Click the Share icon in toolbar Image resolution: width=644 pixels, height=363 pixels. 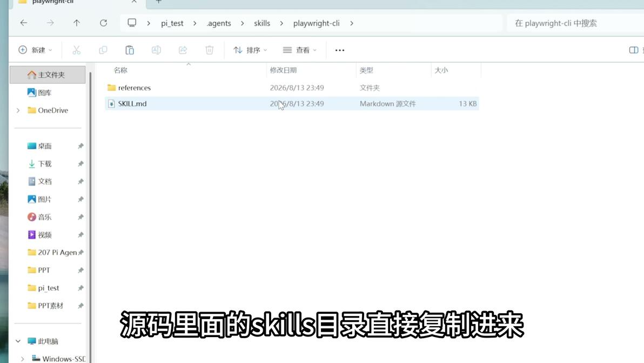point(183,50)
